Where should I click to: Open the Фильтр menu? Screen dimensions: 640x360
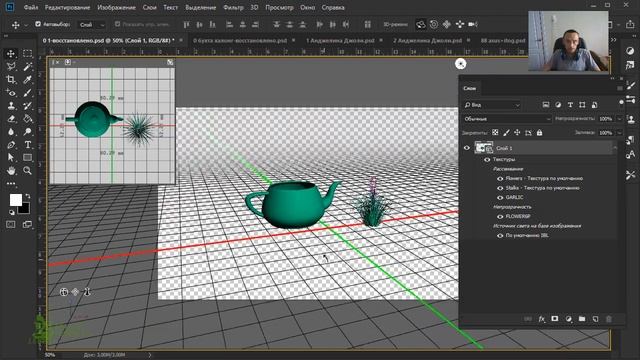[233, 7]
